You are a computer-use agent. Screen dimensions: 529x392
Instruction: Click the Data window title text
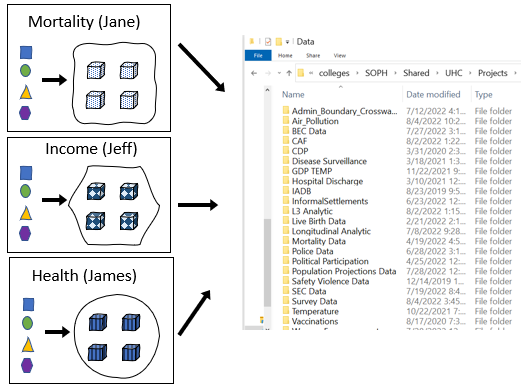(305, 42)
